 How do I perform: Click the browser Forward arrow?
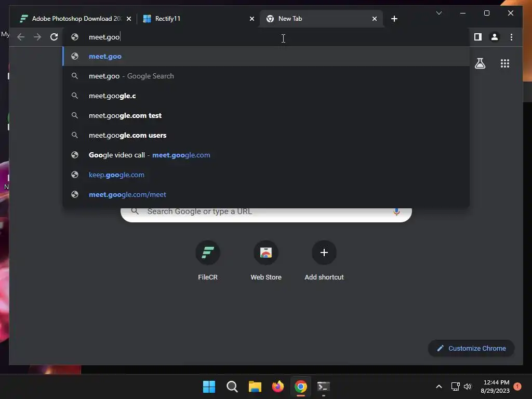coord(37,37)
